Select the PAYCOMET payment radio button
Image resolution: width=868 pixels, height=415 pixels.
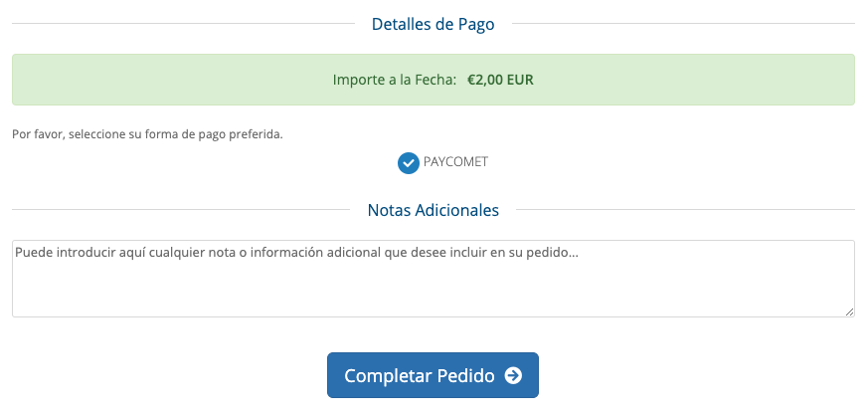tap(408, 163)
